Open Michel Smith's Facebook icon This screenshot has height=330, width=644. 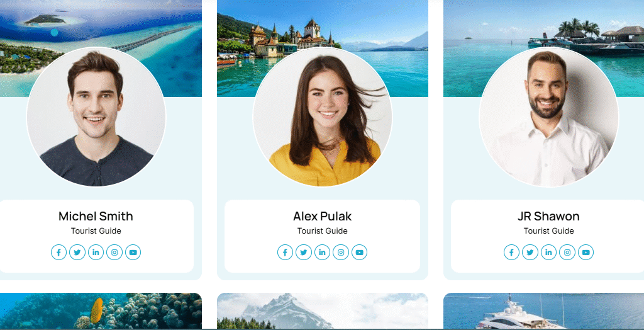pos(58,253)
